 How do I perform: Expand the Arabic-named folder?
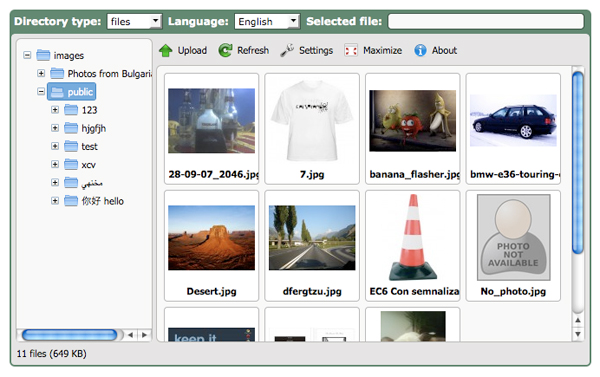[55, 183]
